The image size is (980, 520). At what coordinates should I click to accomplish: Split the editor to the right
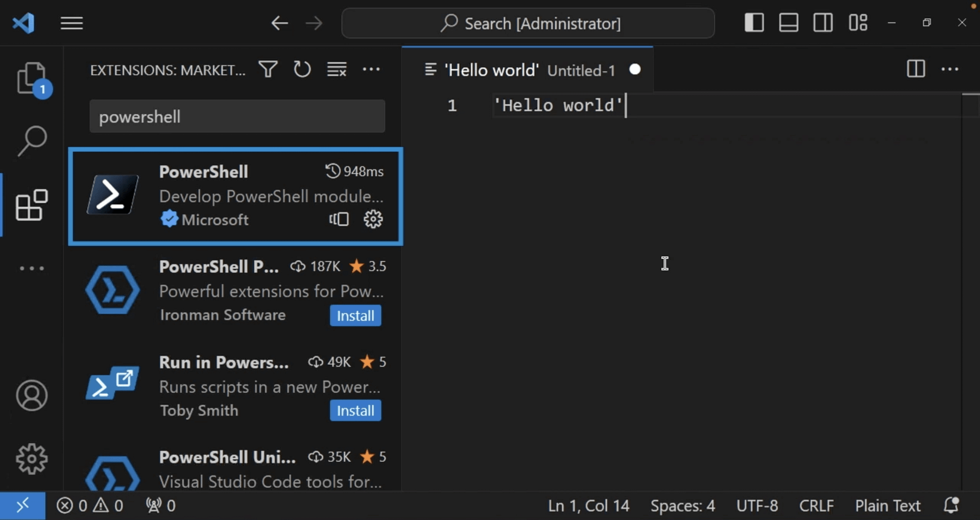(x=916, y=69)
